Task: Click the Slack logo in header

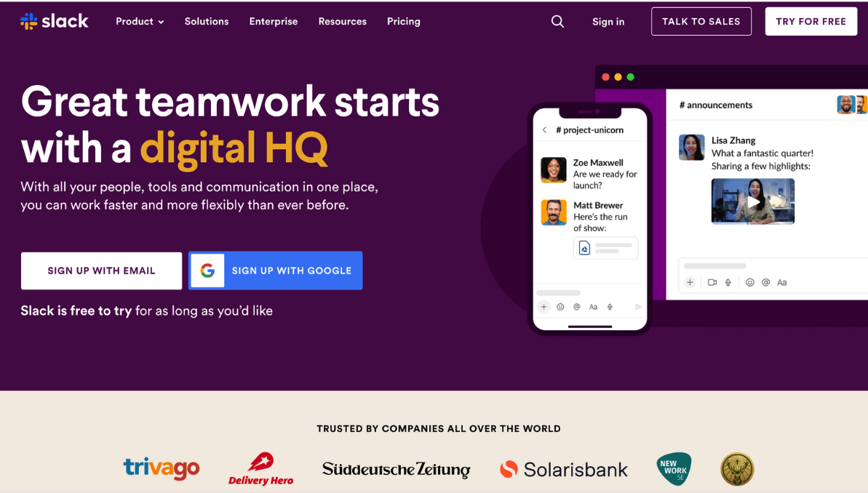Action: (55, 21)
